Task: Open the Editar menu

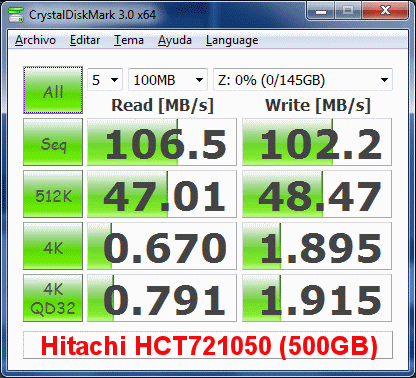Action: tap(85, 40)
